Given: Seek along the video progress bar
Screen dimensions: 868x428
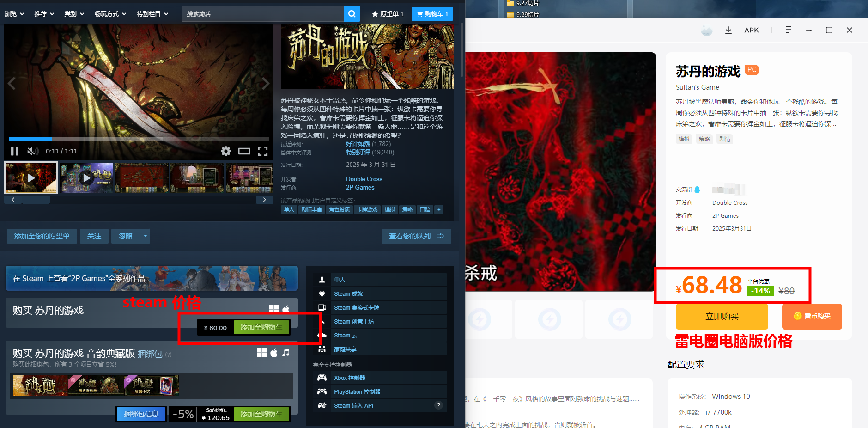Looking at the screenshot, I should click(139, 139).
